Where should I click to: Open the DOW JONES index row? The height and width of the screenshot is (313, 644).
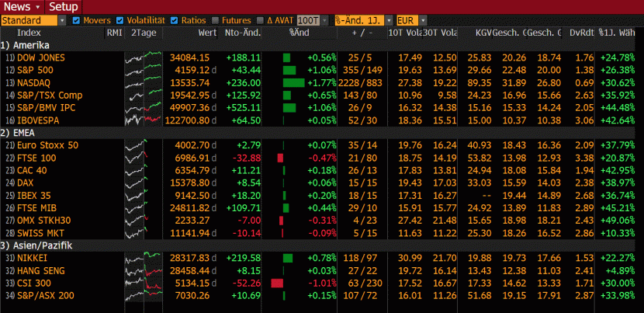tap(41, 57)
